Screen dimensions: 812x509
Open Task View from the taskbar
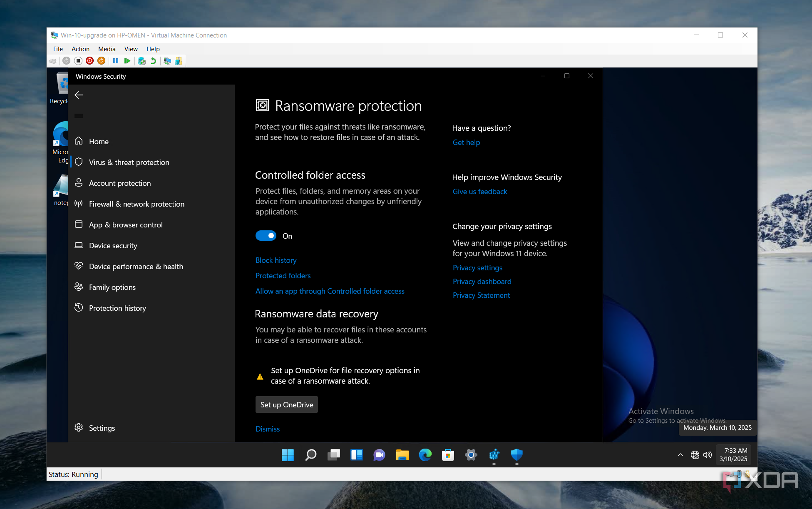click(x=333, y=455)
